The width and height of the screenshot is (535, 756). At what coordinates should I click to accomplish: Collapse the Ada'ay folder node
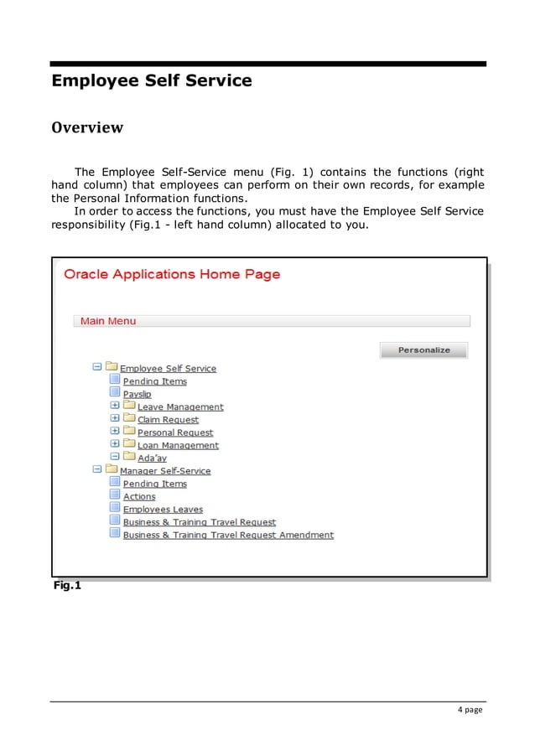click(x=115, y=456)
